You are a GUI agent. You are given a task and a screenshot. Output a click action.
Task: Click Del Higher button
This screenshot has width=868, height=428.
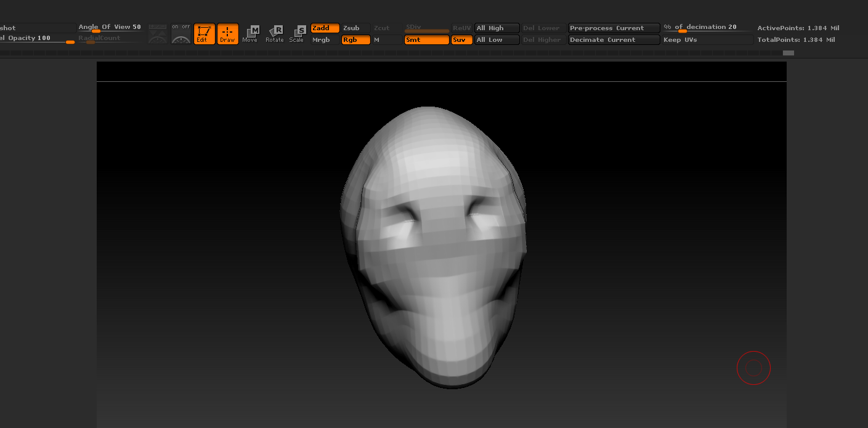click(543, 40)
